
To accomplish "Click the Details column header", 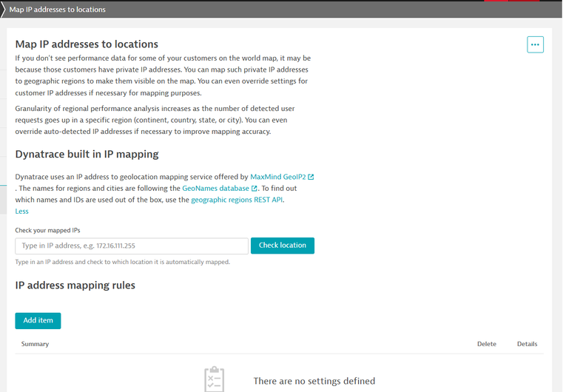I will [x=527, y=344].
